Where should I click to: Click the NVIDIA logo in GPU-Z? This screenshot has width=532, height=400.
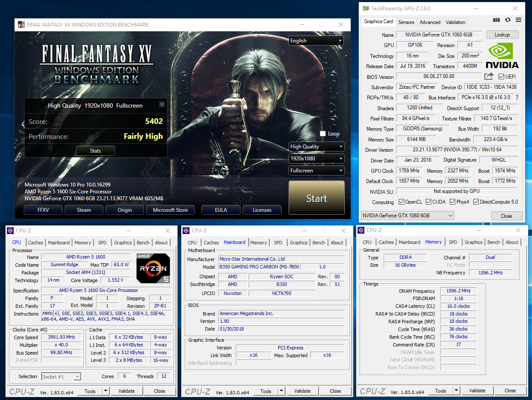(x=502, y=56)
